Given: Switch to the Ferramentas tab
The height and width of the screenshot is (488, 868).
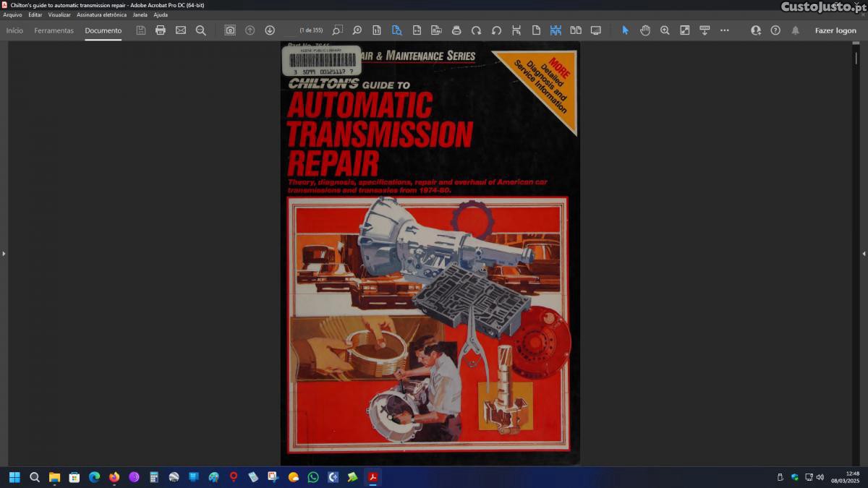Looking at the screenshot, I should pyautogui.click(x=54, y=30).
